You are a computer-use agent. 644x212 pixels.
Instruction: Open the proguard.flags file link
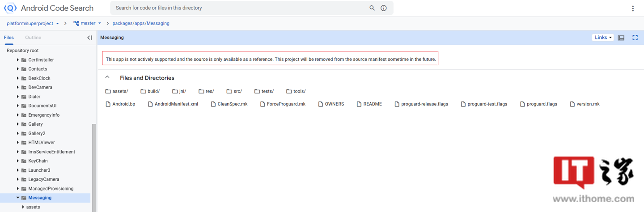tap(542, 104)
